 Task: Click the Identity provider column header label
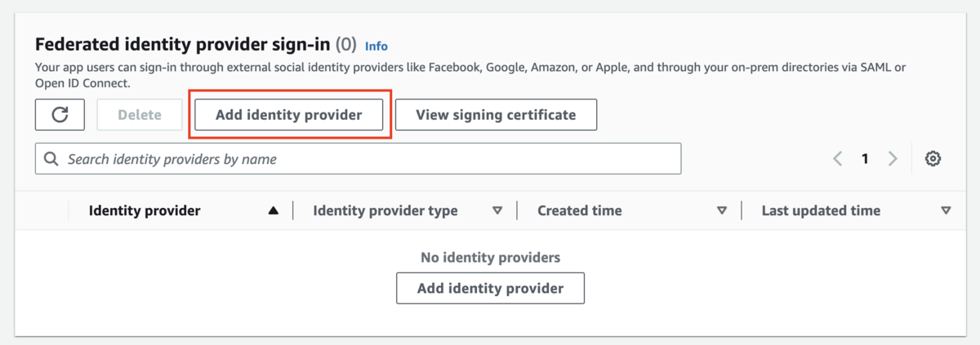coord(145,210)
